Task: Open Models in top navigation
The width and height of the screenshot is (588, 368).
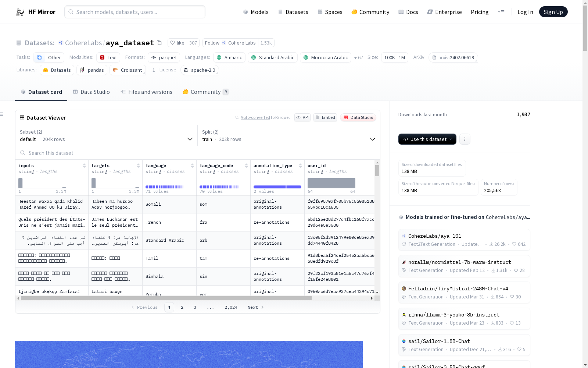Action: point(256,12)
